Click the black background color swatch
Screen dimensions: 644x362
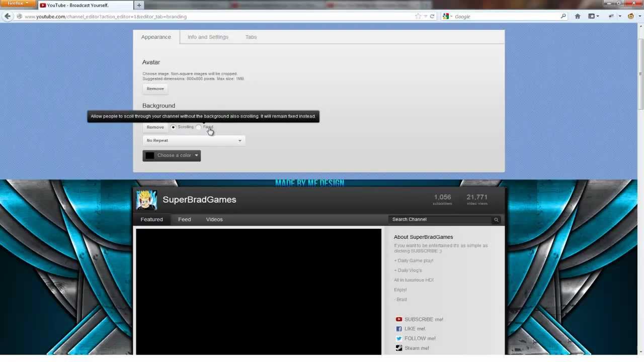(150, 155)
